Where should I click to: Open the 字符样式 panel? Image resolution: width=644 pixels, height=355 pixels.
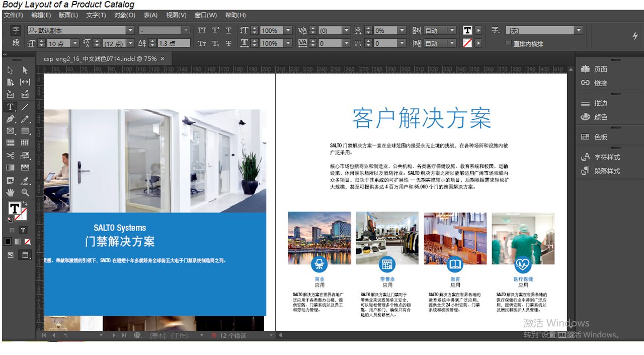(x=601, y=157)
